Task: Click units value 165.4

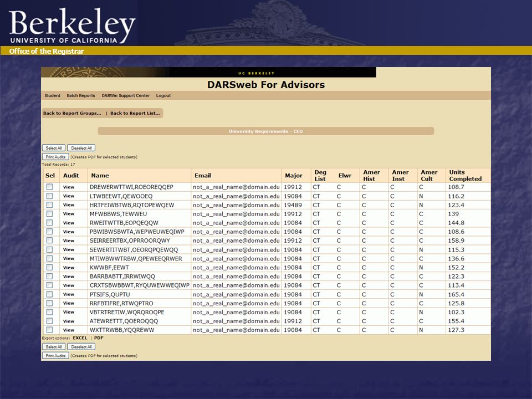Action: 456,294
